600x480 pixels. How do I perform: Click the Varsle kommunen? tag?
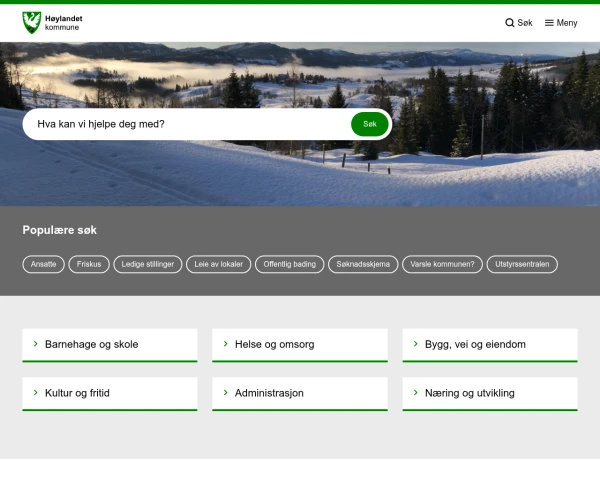(x=443, y=265)
